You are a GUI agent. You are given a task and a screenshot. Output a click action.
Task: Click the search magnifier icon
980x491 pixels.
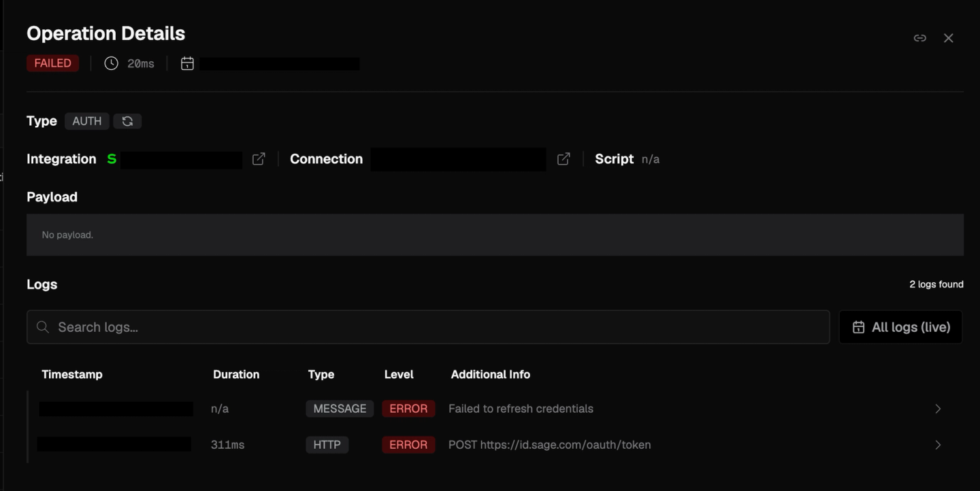43,327
